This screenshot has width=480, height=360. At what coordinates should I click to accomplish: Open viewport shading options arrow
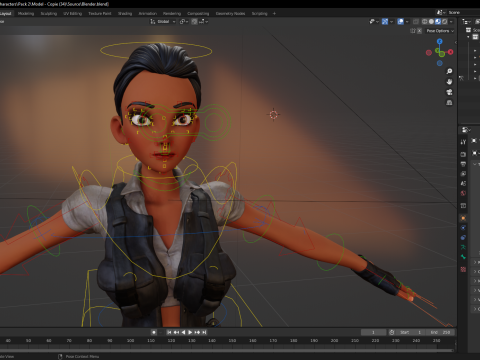[451, 21]
